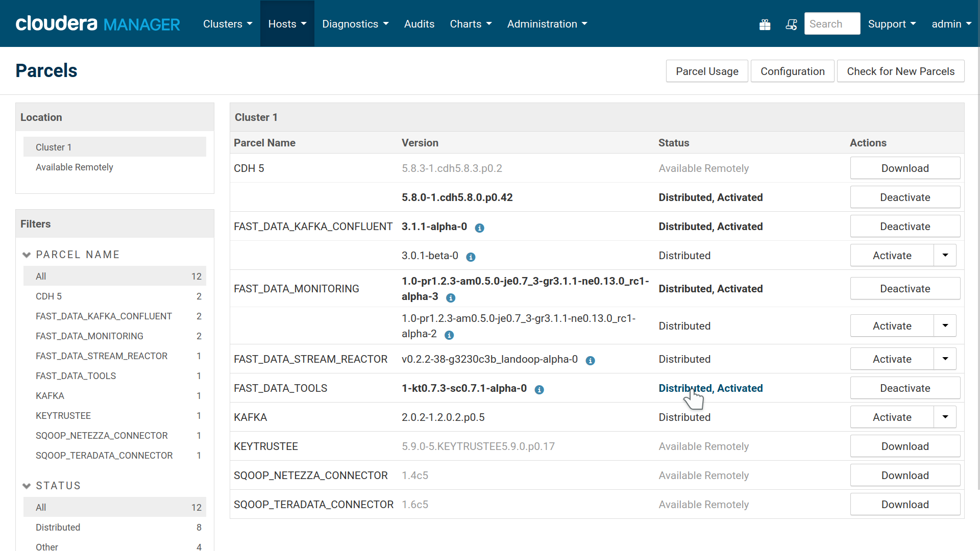Open the Diagnostics menu

click(355, 24)
